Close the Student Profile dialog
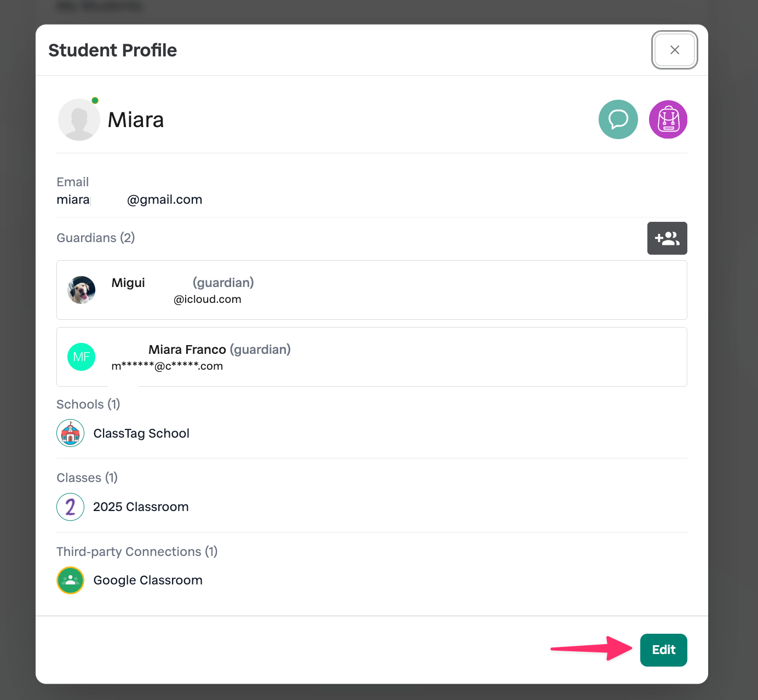 point(674,50)
